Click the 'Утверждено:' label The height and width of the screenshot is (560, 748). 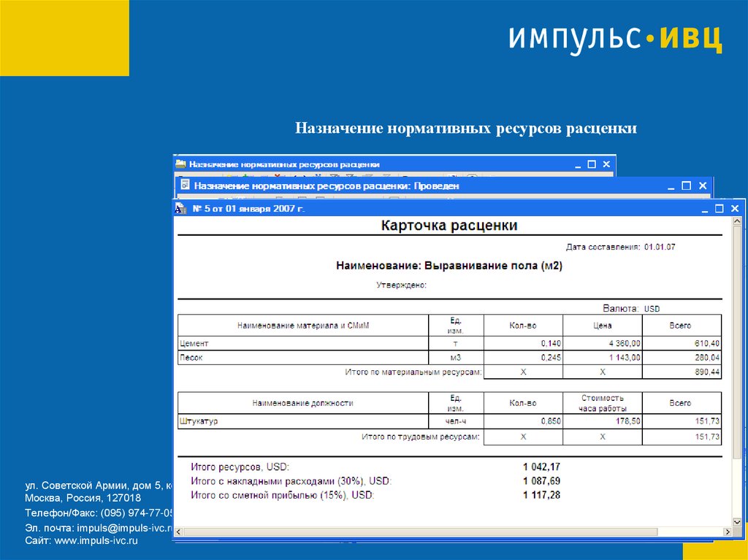401,285
